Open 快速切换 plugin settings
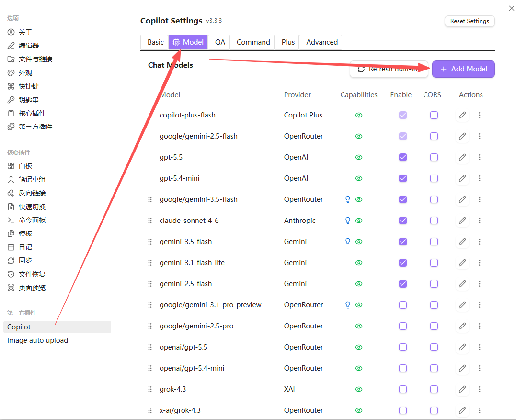Screen dimensions: 516x420 (32, 207)
